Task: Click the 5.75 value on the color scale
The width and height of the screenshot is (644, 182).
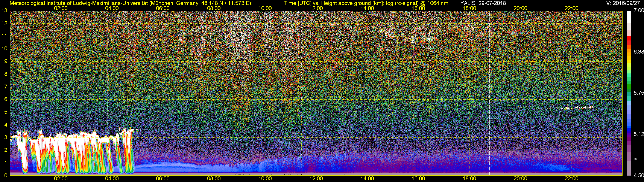Action: pos(638,93)
